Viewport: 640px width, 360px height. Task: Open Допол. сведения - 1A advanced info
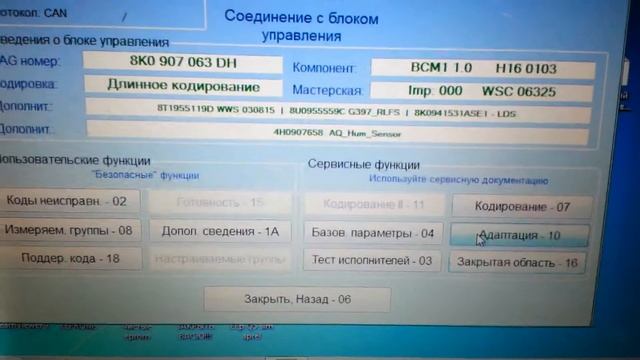pos(220,231)
